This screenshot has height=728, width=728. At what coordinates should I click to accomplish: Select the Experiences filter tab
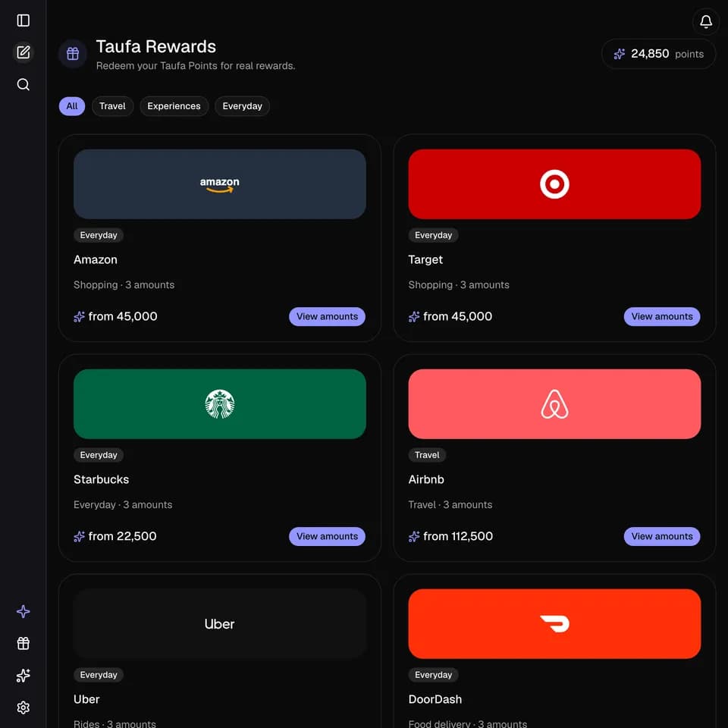click(x=174, y=106)
